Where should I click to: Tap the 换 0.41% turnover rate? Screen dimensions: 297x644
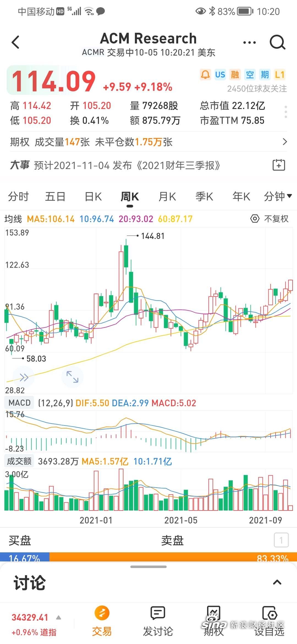pos(89,121)
